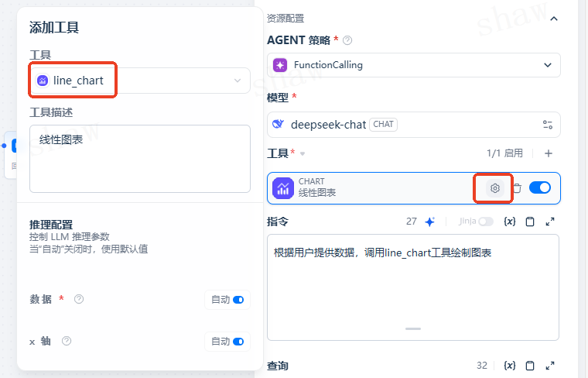Expand the 指令 editor to fullscreen
This screenshot has width=588, height=378.
(x=550, y=222)
